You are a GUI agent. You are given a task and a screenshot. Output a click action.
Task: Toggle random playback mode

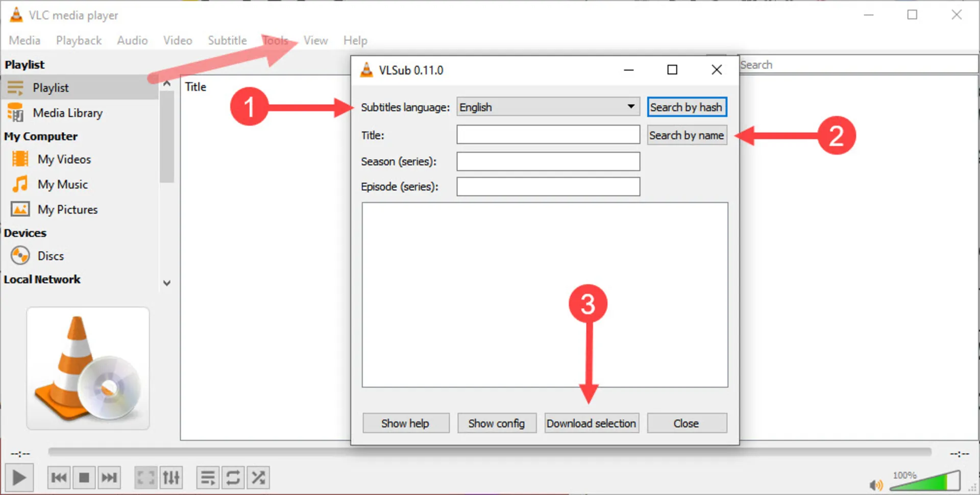tap(258, 477)
